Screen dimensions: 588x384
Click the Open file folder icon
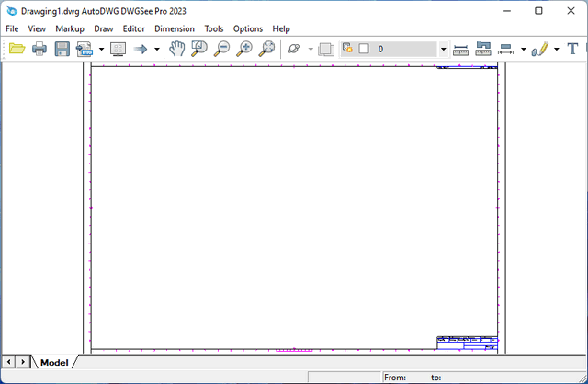pos(17,49)
